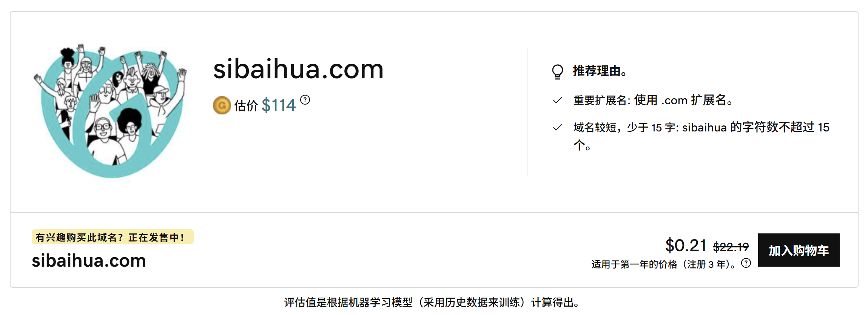This screenshot has width=868, height=315.
Task: Click the 评估值是根据机器学习模型 disclaimer
Action: tap(432, 303)
